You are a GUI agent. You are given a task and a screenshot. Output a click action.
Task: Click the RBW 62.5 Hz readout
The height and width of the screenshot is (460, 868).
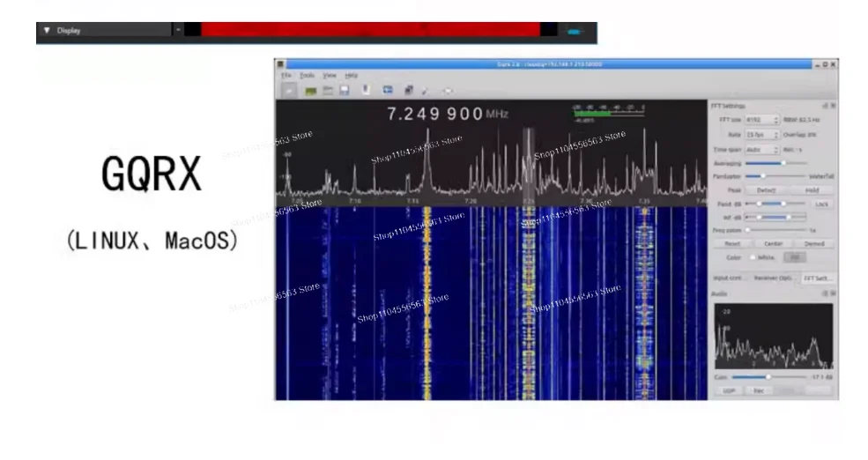pos(801,120)
